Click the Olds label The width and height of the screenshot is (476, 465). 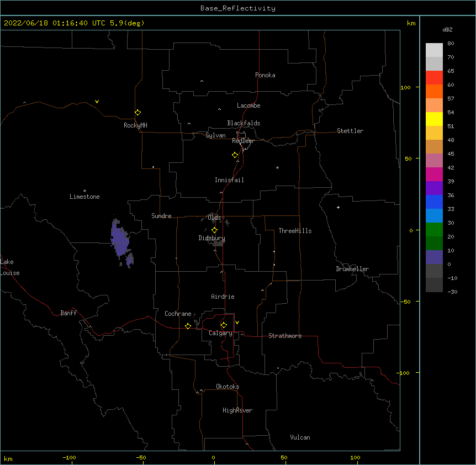coord(214,218)
